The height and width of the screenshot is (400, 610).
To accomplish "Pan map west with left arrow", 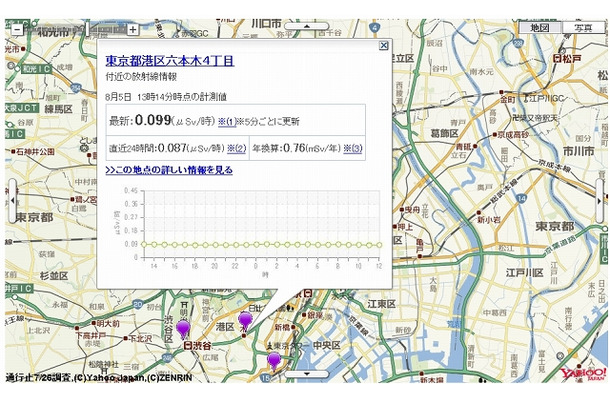I will [12, 201].
